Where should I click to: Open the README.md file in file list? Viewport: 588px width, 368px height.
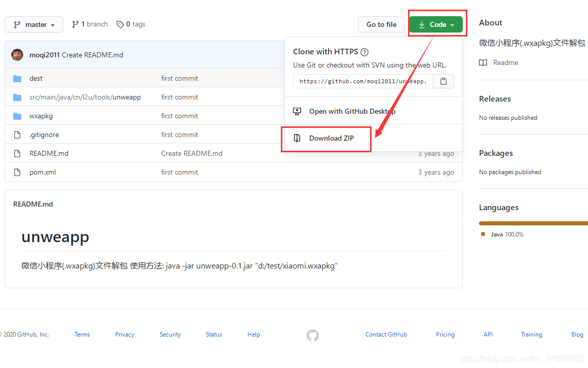click(x=49, y=153)
